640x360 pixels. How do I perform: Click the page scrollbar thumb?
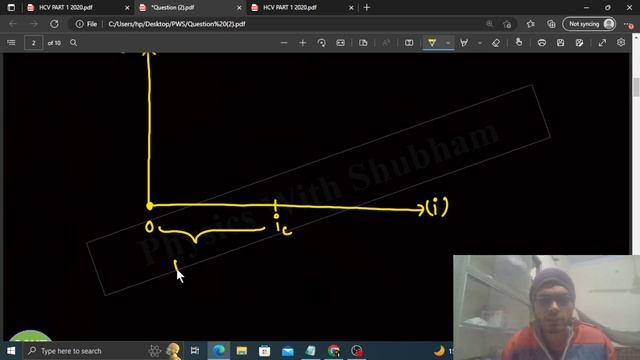pyautogui.click(x=636, y=87)
